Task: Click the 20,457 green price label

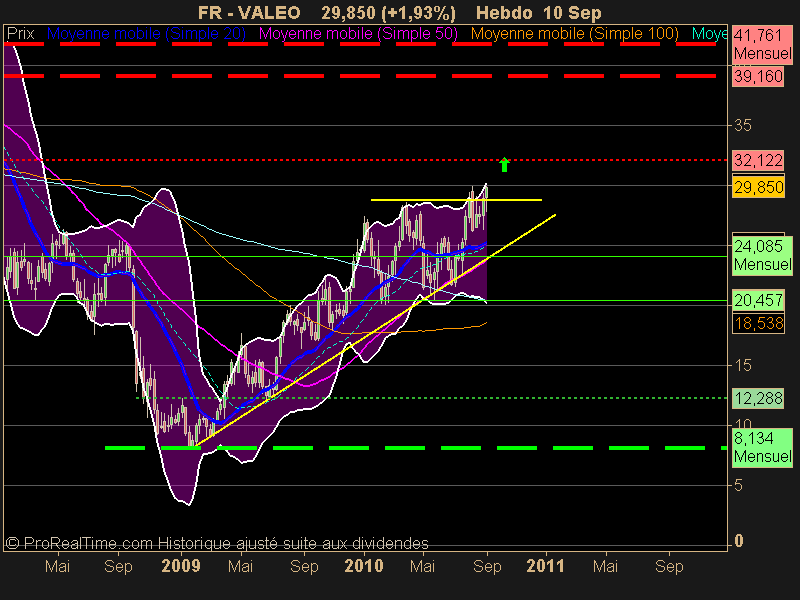Action: click(758, 300)
